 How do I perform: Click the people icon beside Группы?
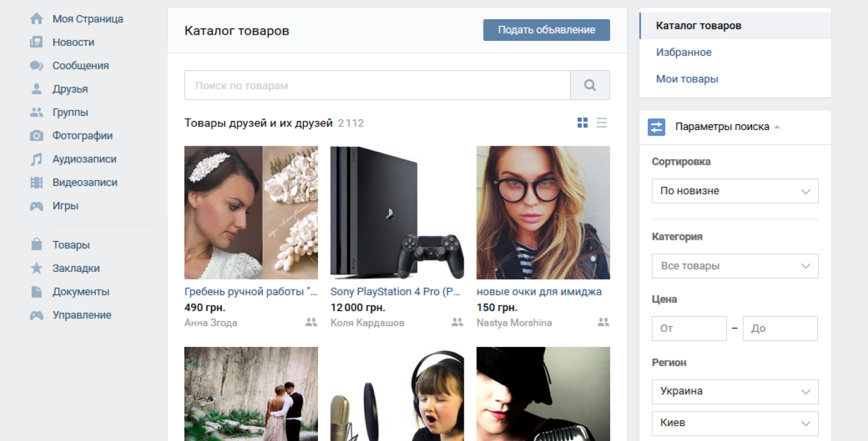coord(37,113)
